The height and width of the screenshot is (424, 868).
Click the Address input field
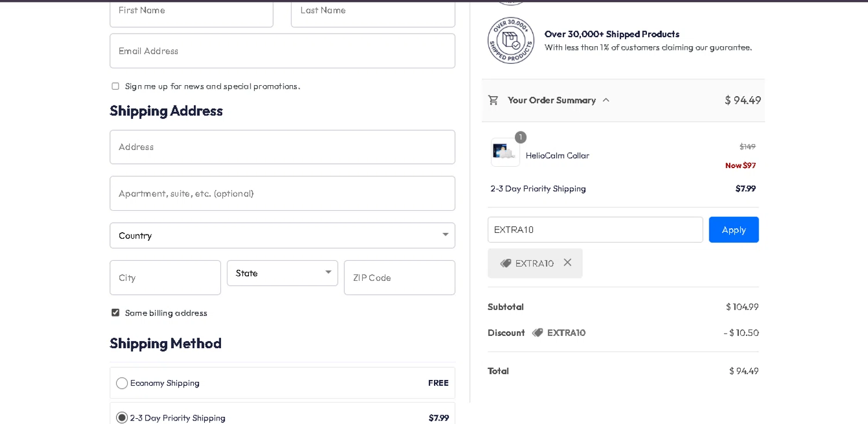pos(282,147)
